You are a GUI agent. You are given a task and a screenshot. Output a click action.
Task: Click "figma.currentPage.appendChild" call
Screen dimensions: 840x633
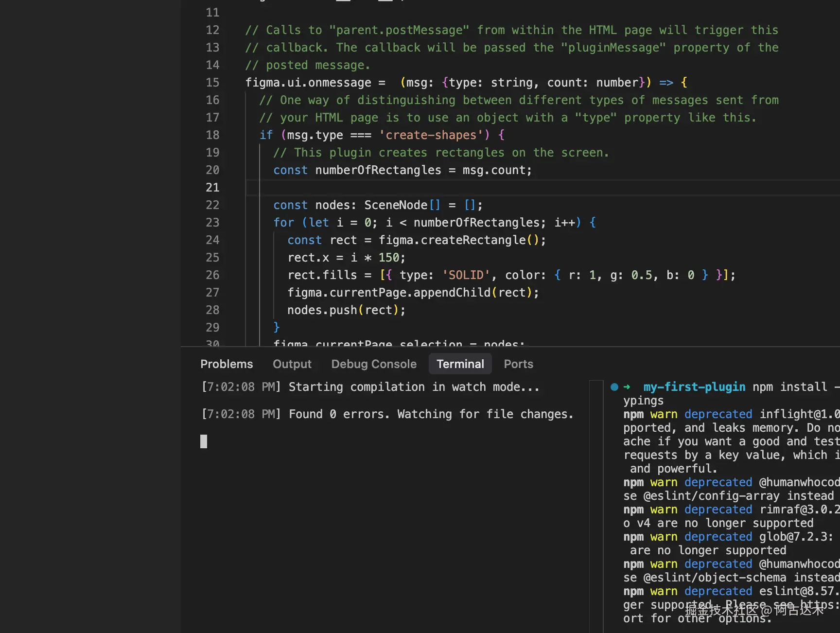(x=389, y=293)
